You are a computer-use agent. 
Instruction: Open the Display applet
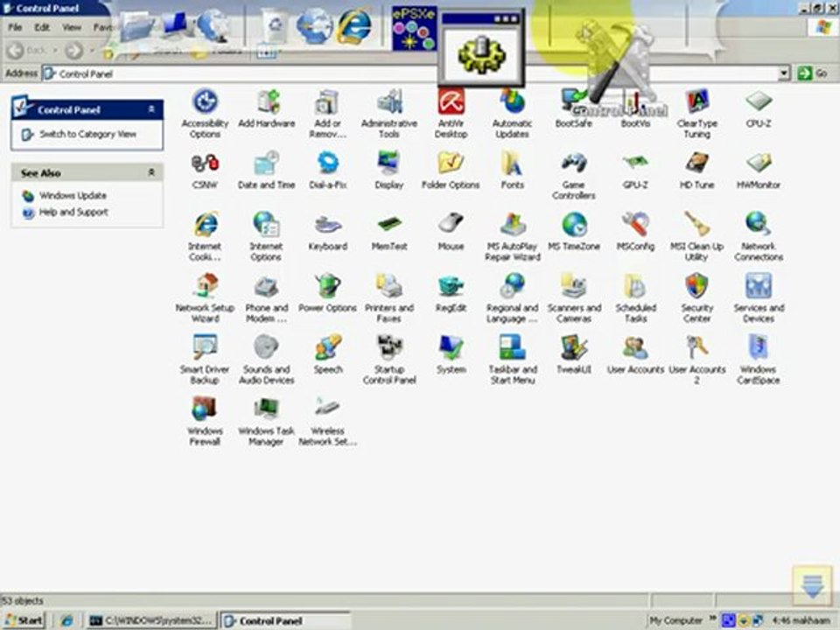(389, 170)
